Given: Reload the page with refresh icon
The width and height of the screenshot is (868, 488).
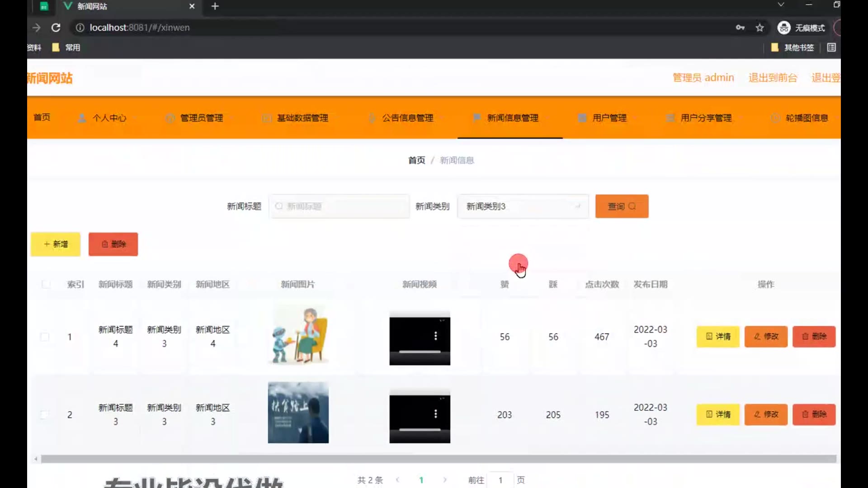Looking at the screenshot, I should click(x=56, y=28).
